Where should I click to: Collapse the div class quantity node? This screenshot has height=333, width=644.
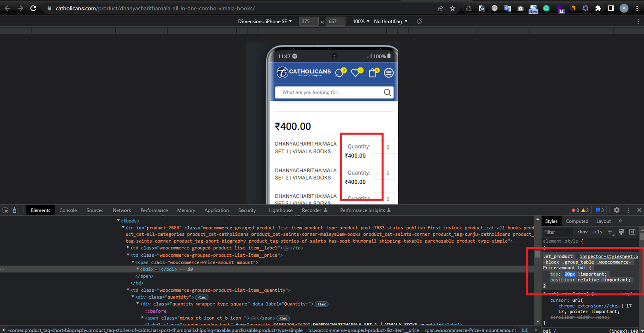tap(133, 297)
